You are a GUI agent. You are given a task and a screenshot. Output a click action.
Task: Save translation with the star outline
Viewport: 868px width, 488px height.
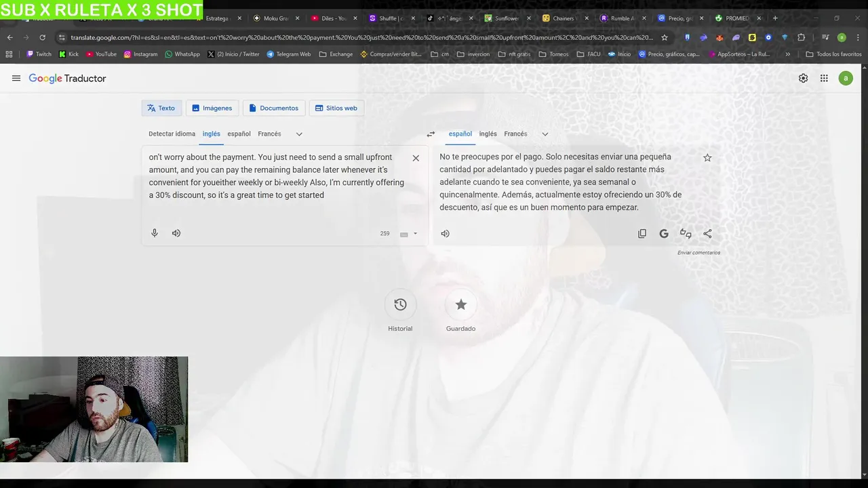pos(707,158)
